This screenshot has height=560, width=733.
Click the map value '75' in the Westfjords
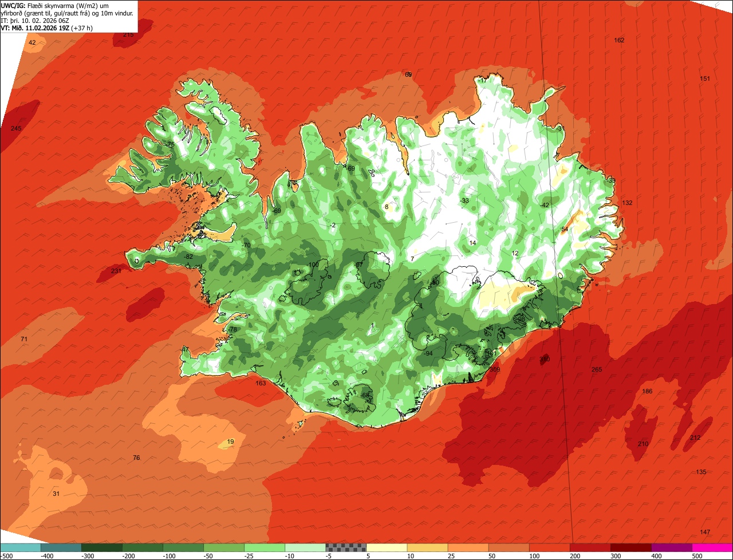click(171, 144)
